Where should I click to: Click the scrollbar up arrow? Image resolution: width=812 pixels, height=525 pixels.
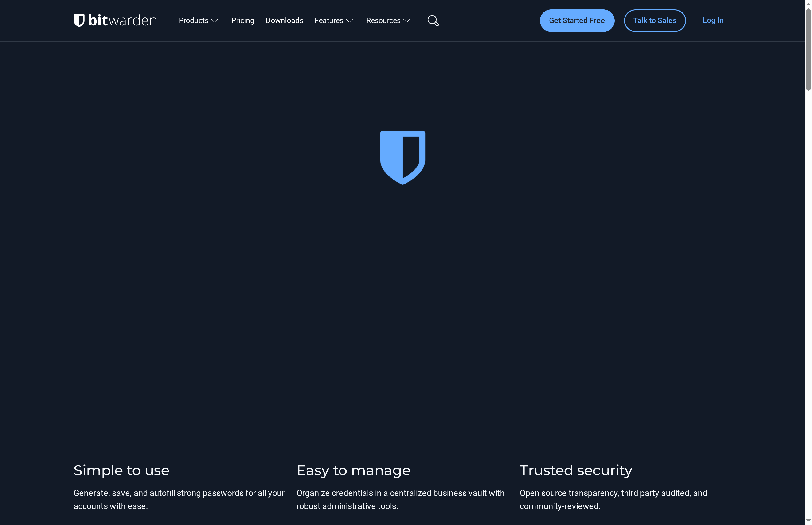tap(808, 4)
